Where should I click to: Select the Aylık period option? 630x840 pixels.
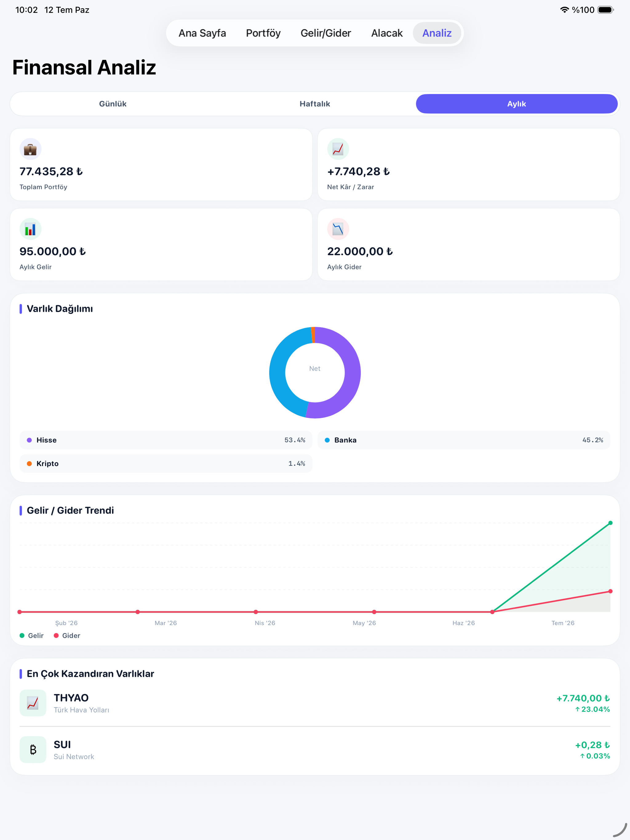516,104
